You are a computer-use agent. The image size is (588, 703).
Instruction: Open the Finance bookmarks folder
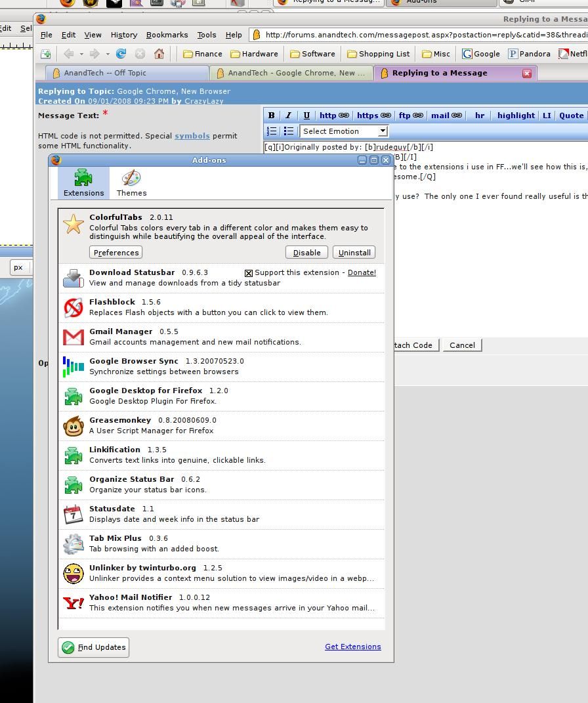[x=203, y=54]
